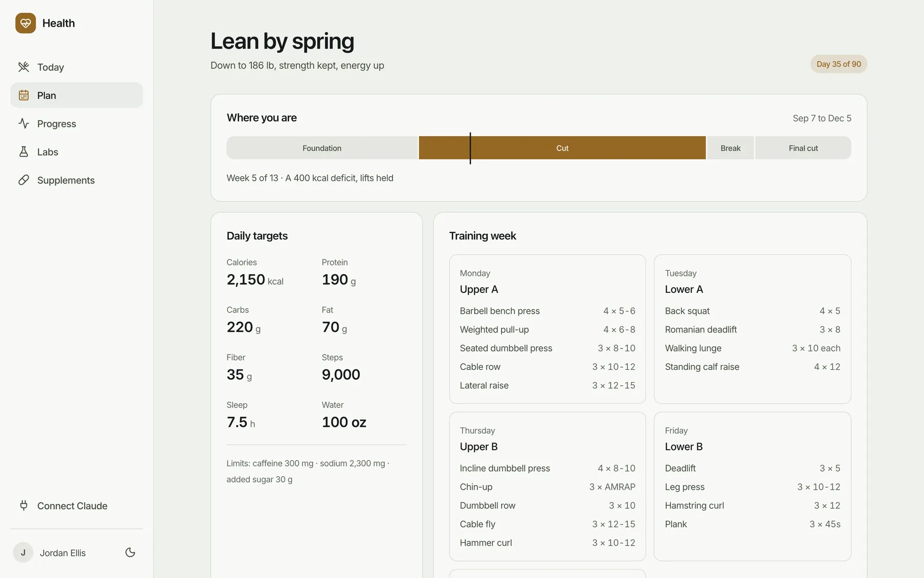Click the Jordan Ellis avatar

click(23, 553)
